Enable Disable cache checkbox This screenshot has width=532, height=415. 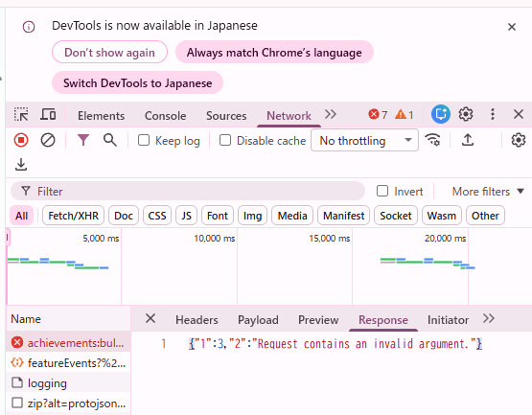(225, 140)
